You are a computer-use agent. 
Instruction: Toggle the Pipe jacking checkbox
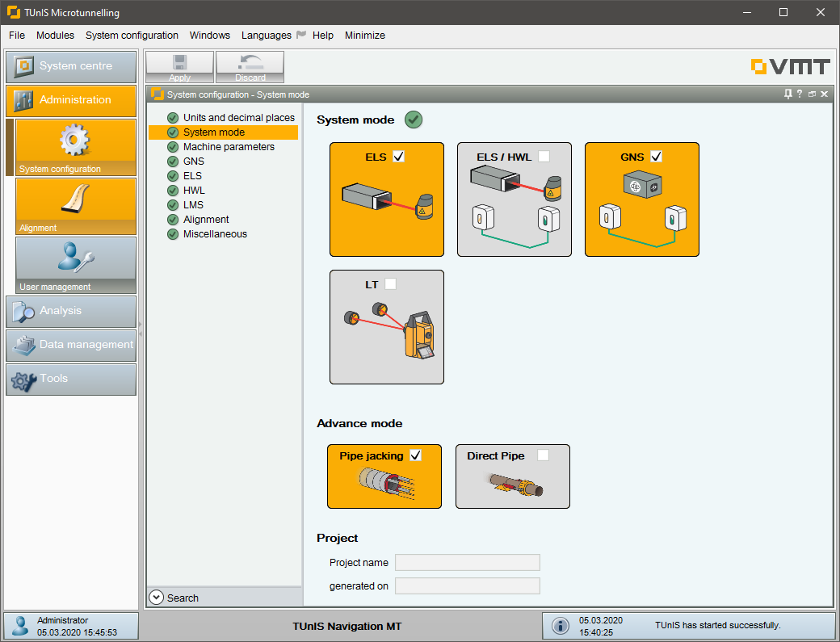(x=416, y=455)
